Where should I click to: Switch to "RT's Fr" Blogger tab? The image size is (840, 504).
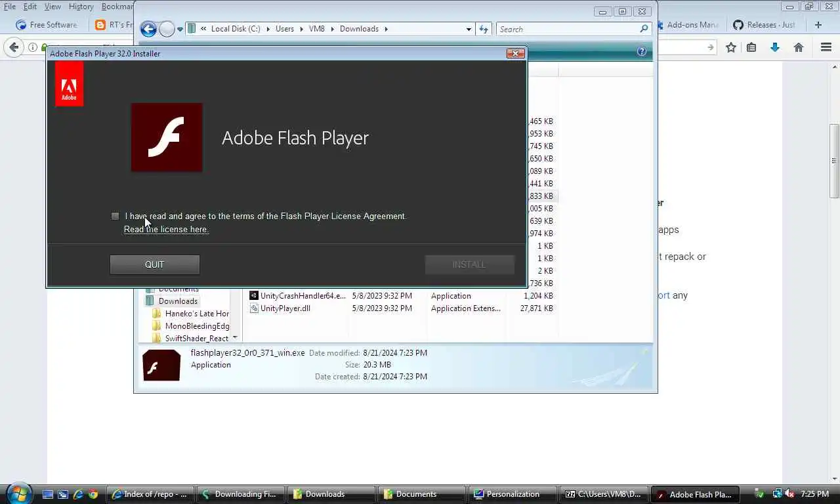113,25
